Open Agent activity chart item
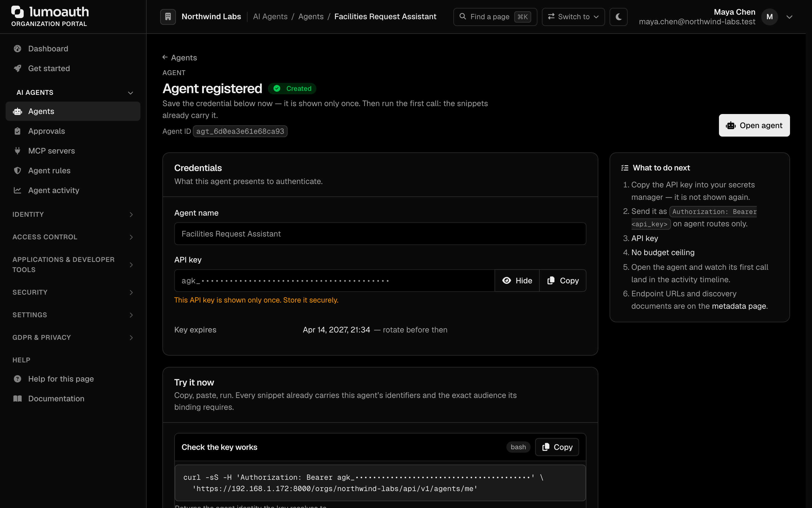This screenshot has width=812, height=508. click(73, 190)
